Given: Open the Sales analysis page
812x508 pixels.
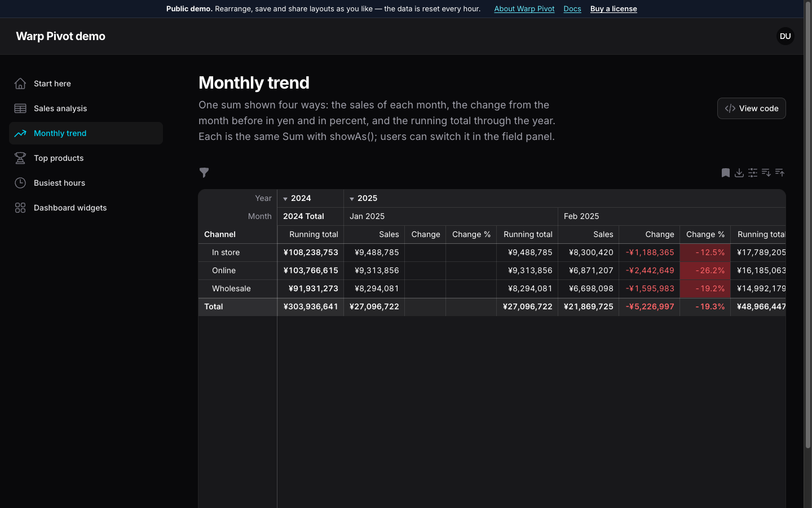Looking at the screenshot, I should point(86,108).
